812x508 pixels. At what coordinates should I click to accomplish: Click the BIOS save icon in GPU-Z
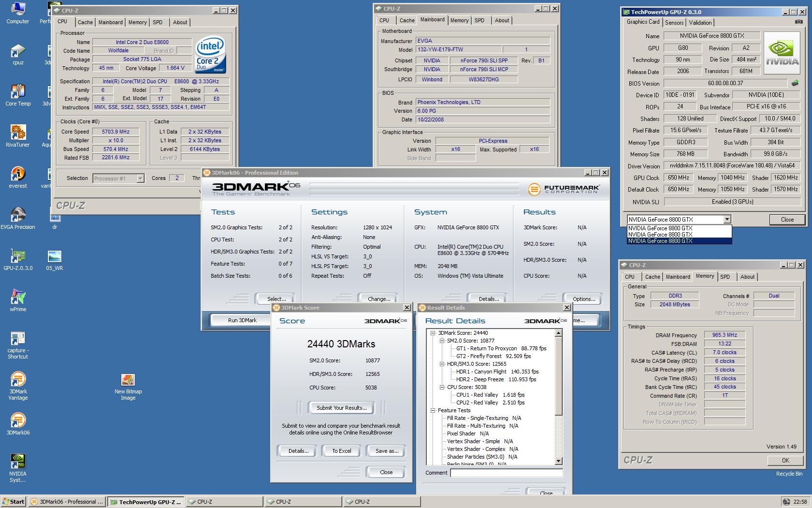point(795,83)
